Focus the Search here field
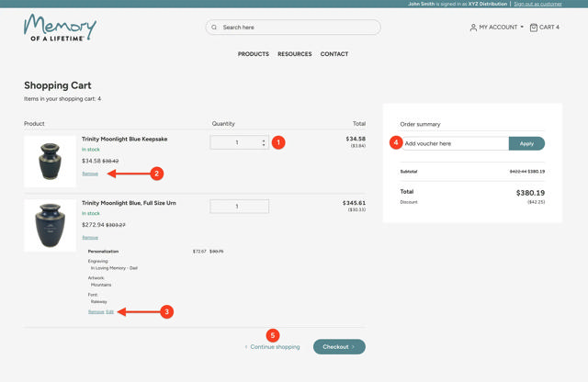This screenshot has width=588, height=382. (293, 28)
